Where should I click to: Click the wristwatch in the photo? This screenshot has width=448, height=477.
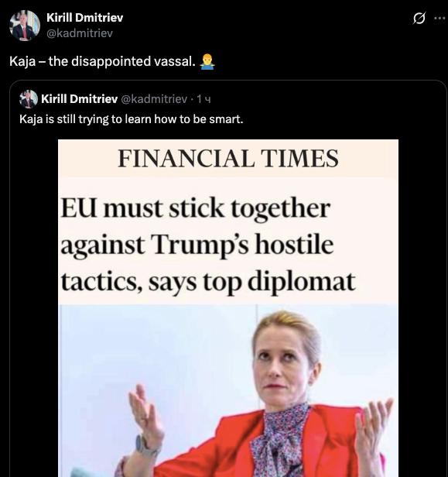tap(144, 447)
